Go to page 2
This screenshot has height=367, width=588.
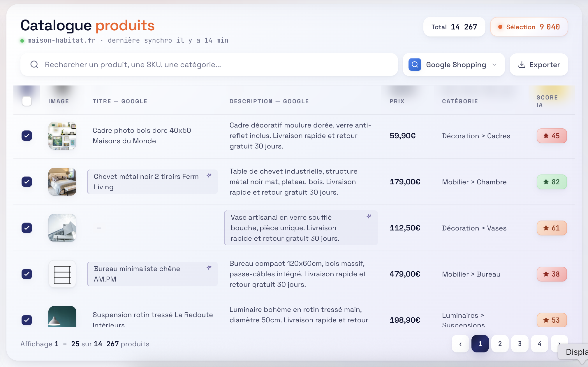coord(500,344)
